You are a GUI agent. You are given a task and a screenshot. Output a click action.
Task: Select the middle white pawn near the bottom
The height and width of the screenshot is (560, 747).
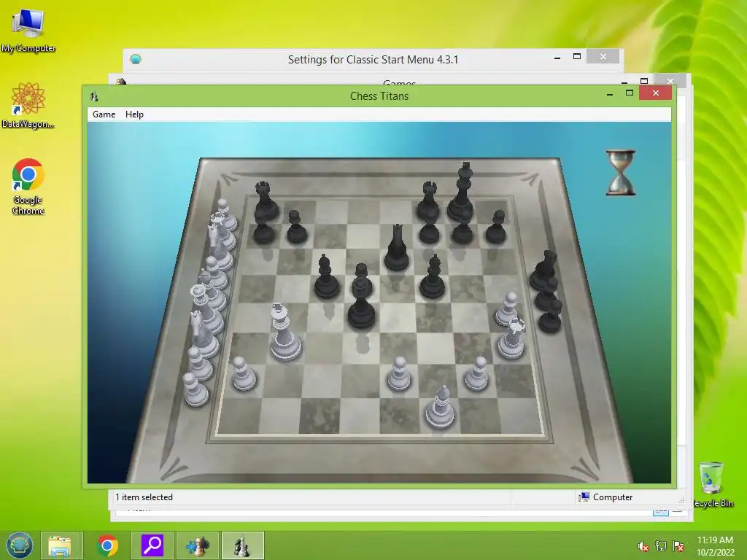399,374
